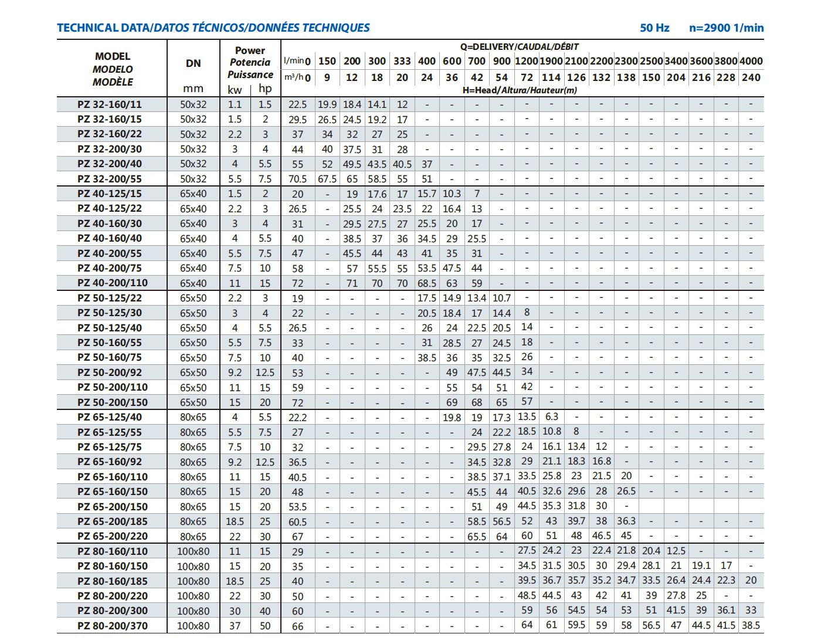
Task: Select model PZ 80-160/185
Action: pyautogui.click(x=113, y=581)
